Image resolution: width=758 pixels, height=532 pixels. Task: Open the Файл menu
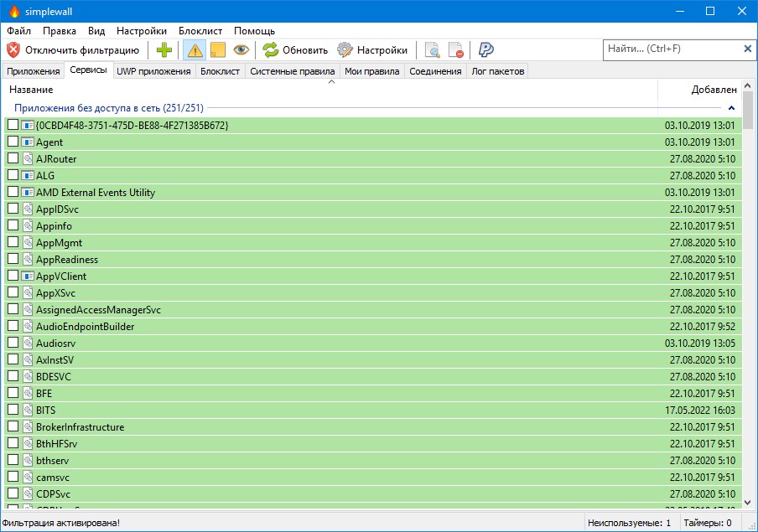pos(18,31)
